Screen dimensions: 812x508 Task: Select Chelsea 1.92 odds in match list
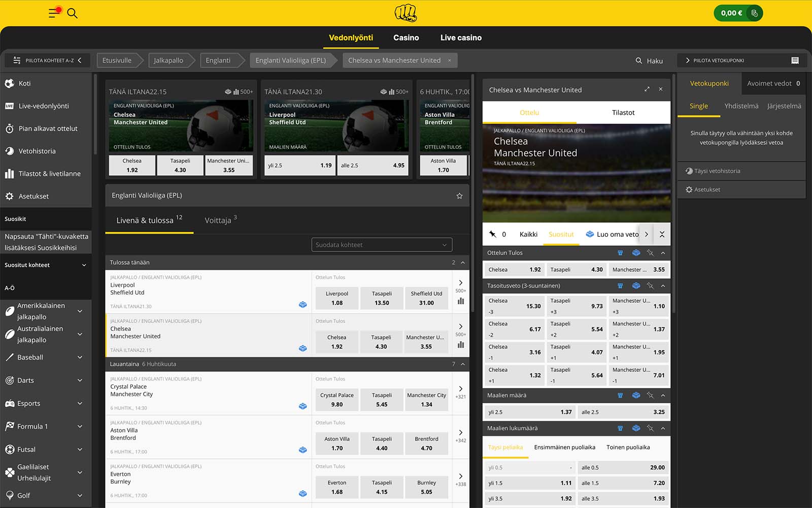[336, 342]
